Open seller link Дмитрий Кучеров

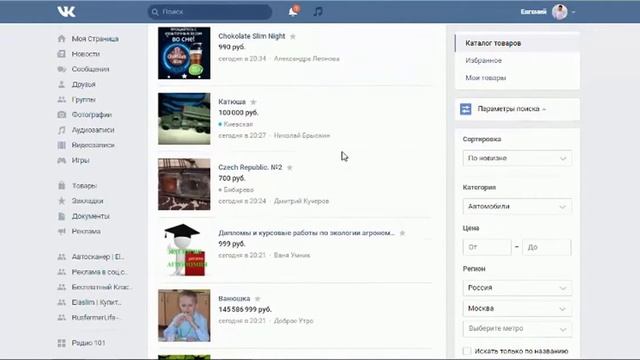(x=301, y=201)
